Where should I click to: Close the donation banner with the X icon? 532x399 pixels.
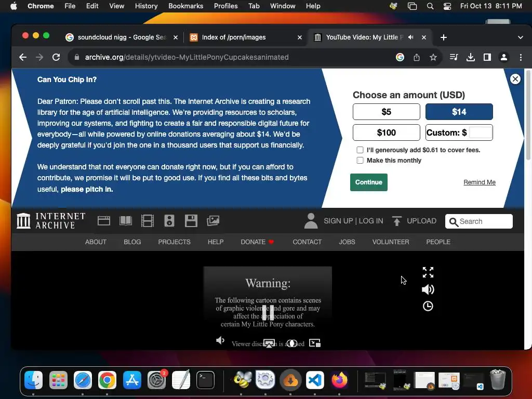coord(515,79)
